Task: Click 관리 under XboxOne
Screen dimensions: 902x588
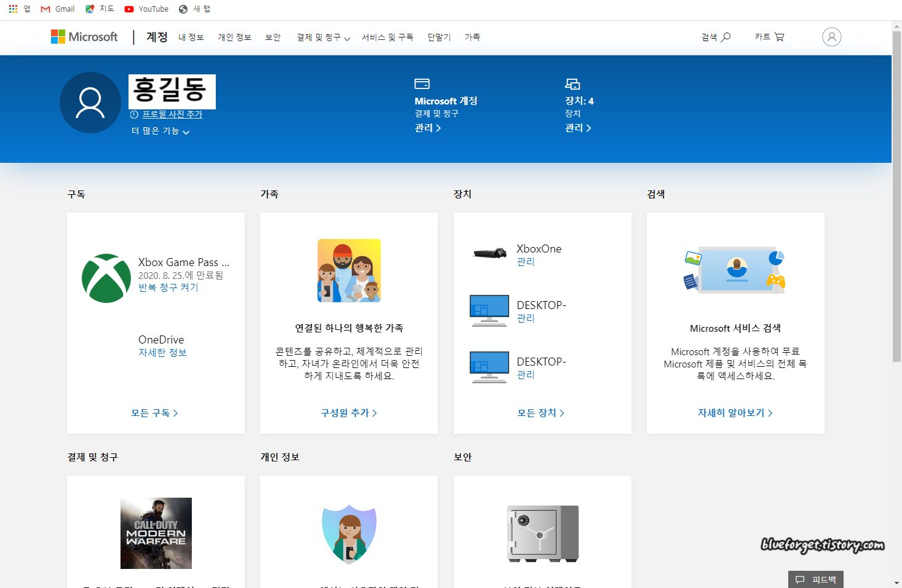Action: point(526,262)
